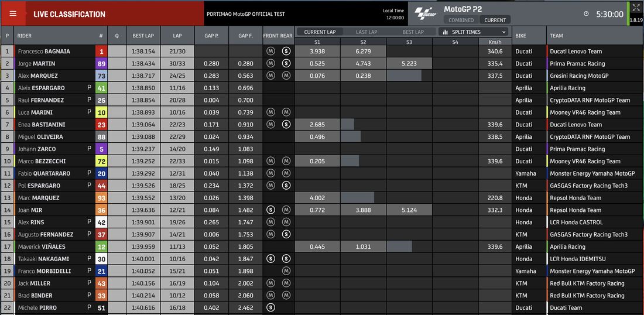
Task: Click the MotoGP logo
Action: 426,13
